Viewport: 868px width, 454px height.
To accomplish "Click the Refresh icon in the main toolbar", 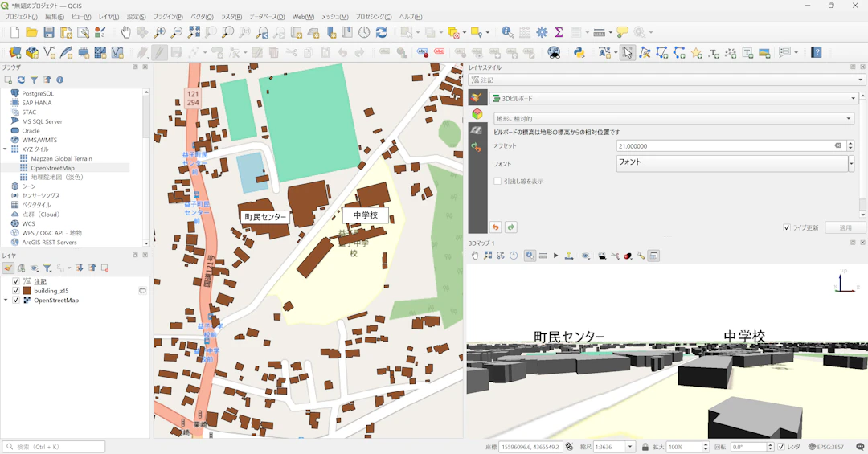I will point(381,32).
